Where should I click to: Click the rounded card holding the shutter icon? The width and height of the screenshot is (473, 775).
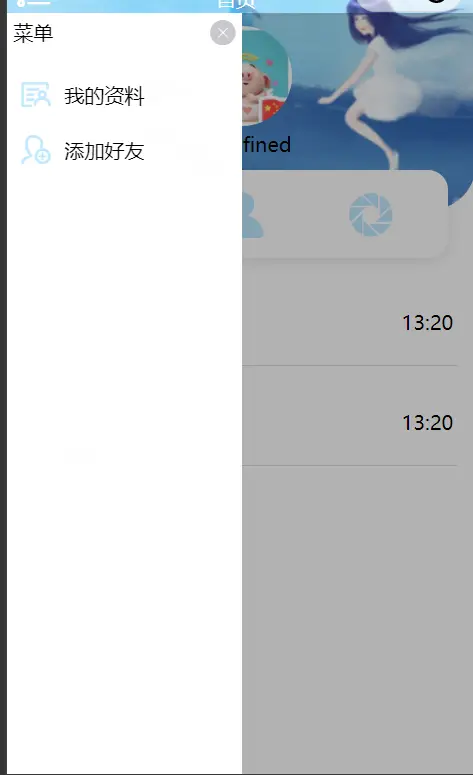[345, 214]
